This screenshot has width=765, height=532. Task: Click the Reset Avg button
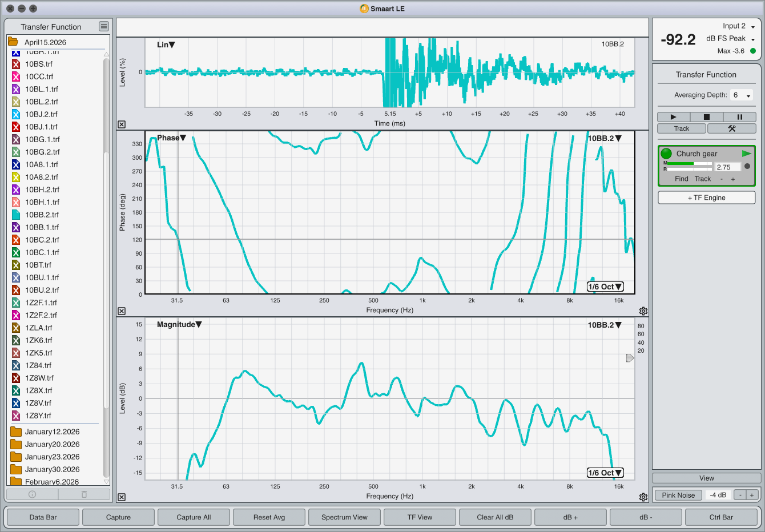point(269,517)
